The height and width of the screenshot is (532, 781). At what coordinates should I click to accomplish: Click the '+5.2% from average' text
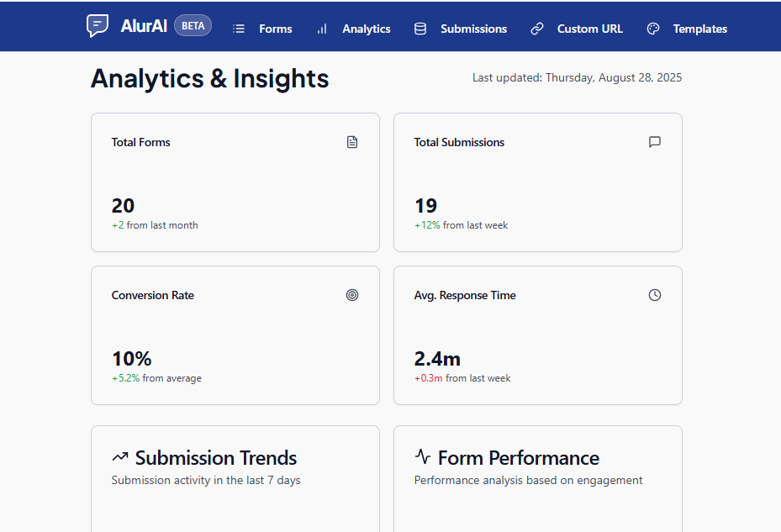pyautogui.click(x=156, y=378)
